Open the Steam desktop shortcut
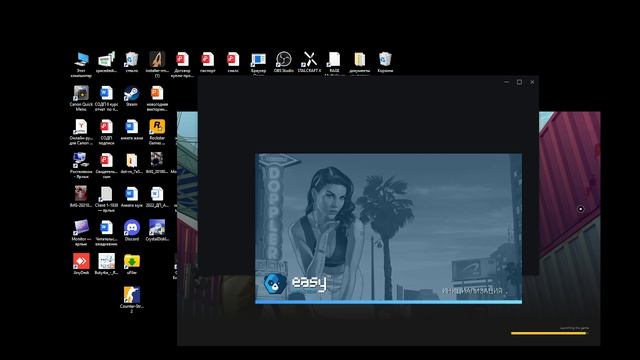Image resolution: width=640 pixels, height=360 pixels. (131, 96)
